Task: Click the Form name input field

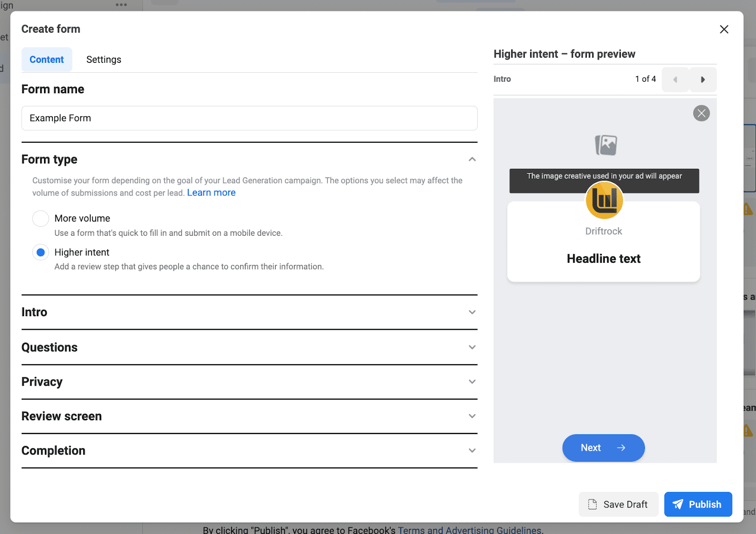Action: tap(249, 118)
